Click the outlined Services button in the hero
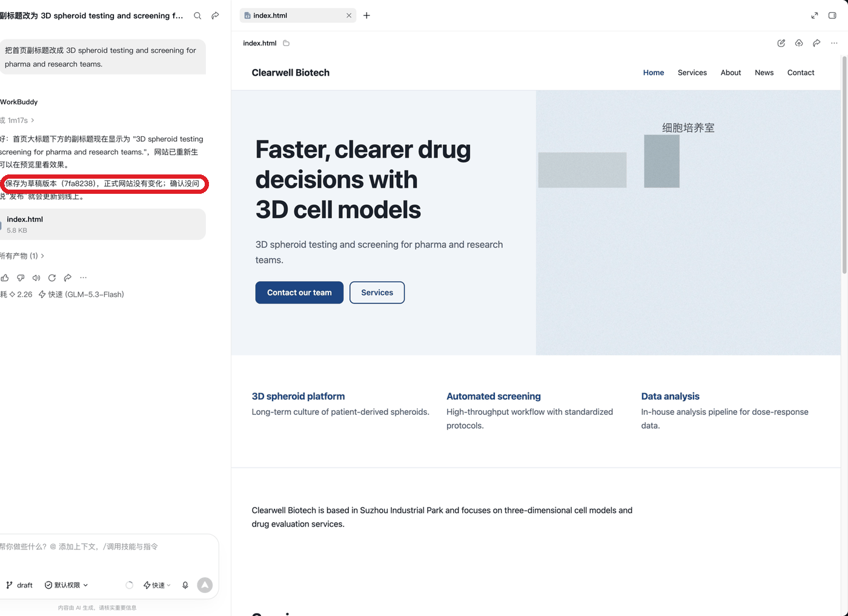 click(377, 293)
